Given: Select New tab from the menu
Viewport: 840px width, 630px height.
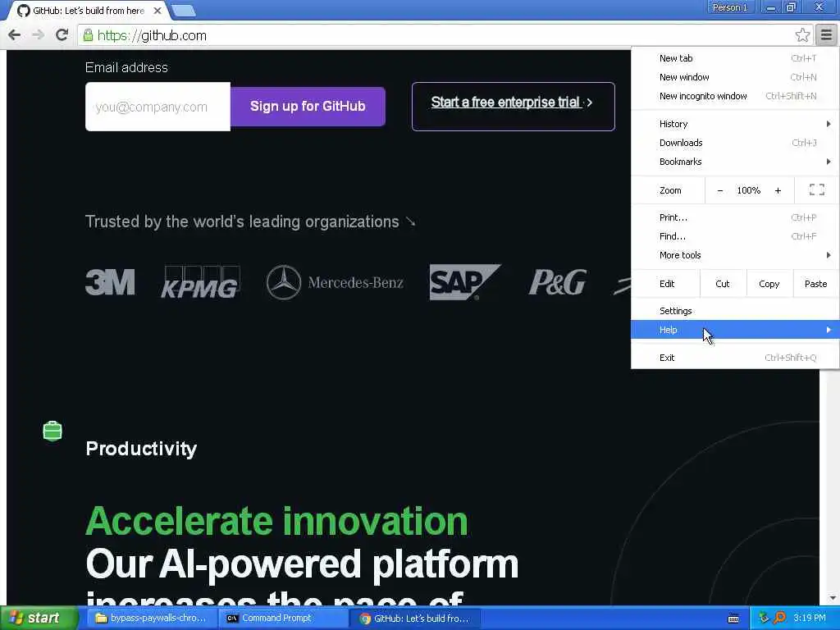Looking at the screenshot, I should [x=735, y=58].
